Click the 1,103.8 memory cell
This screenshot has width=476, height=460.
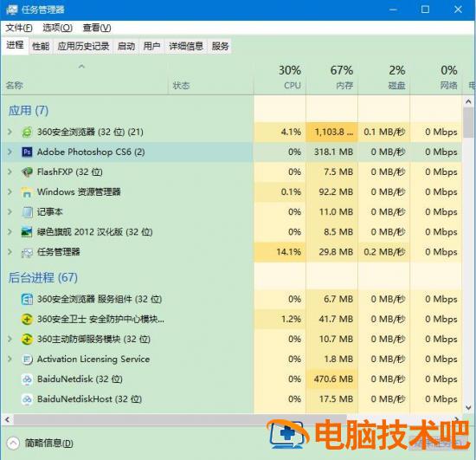click(x=331, y=132)
